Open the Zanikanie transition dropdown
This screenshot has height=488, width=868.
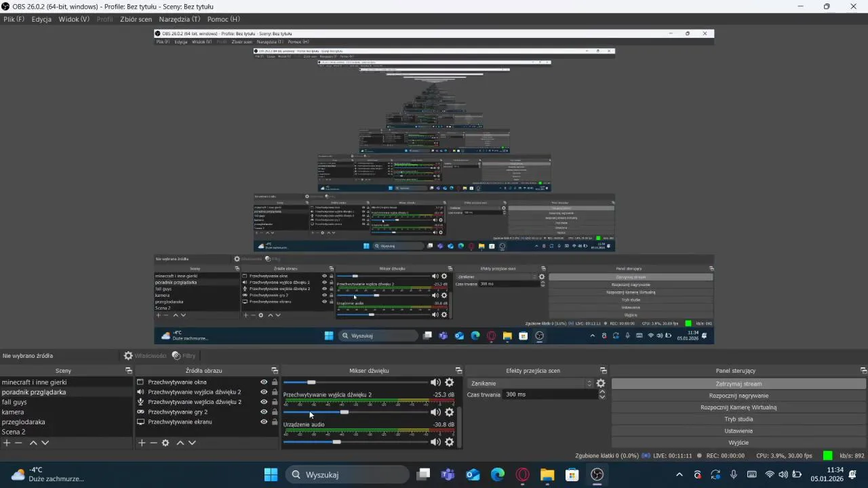tap(530, 384)
